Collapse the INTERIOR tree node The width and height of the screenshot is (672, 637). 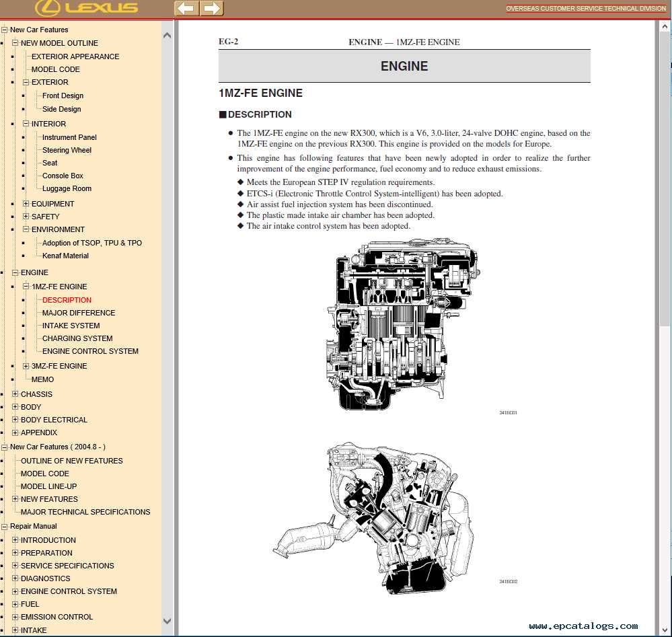[x=26, y=124]
